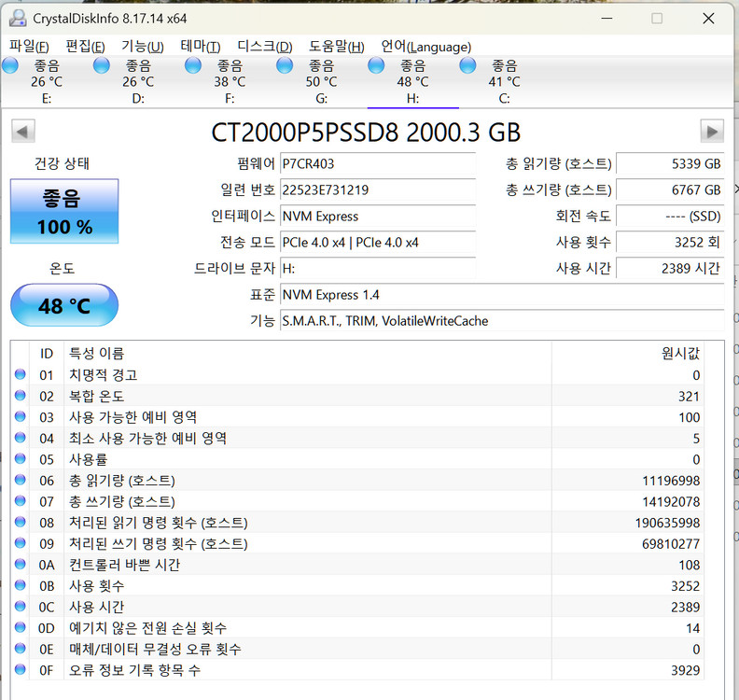Click the 좋음 100 % health status button

pos(64,211)
